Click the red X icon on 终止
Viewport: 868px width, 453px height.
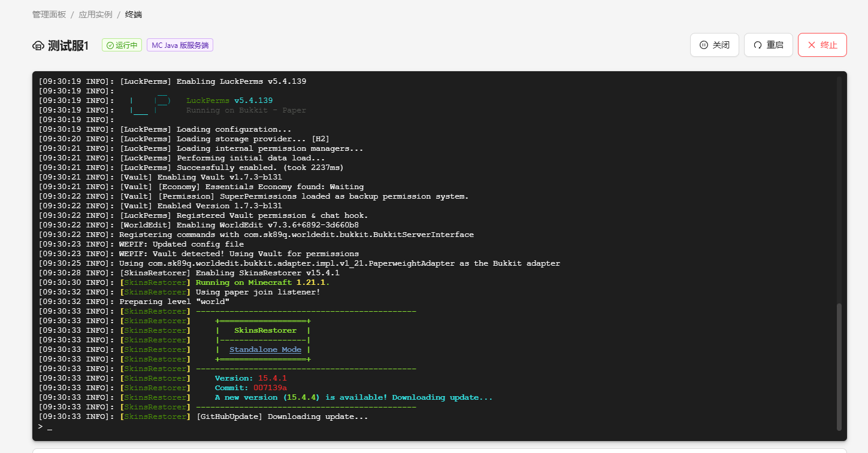pos(812,45)
